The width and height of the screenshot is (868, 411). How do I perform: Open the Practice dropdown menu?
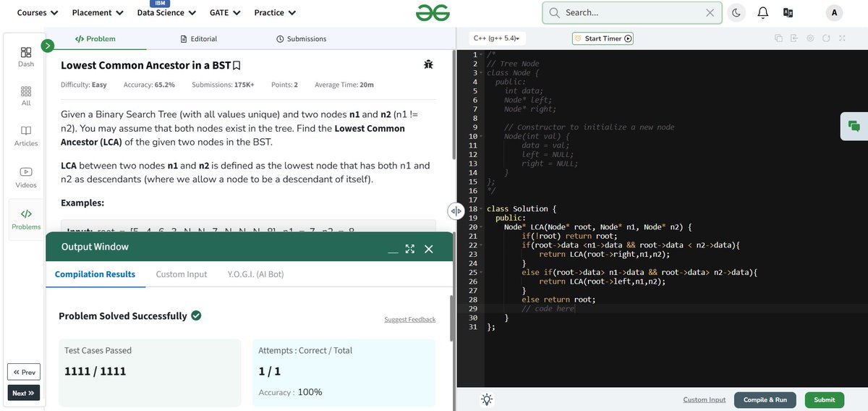point(275,12)
